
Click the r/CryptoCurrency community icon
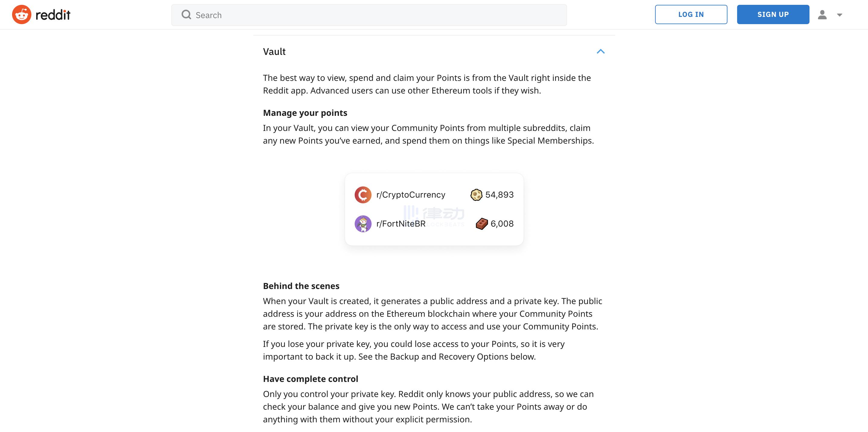363,195
